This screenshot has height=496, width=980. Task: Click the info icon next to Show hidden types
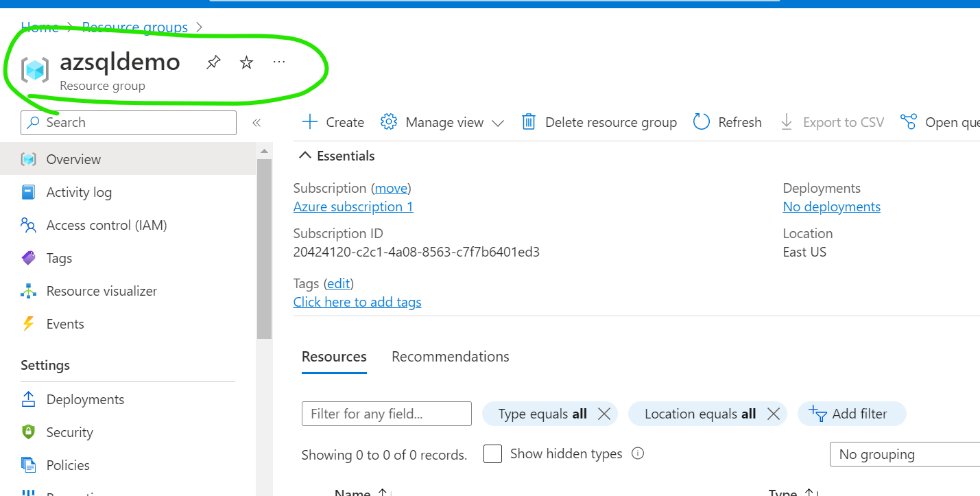(638, 453)
